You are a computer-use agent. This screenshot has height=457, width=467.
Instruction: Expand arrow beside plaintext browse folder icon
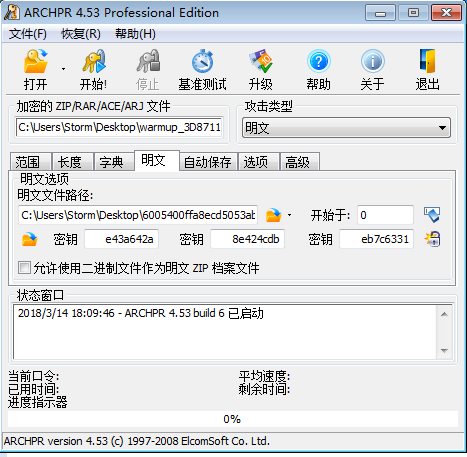pyautogui.click(x=289, y=215)
